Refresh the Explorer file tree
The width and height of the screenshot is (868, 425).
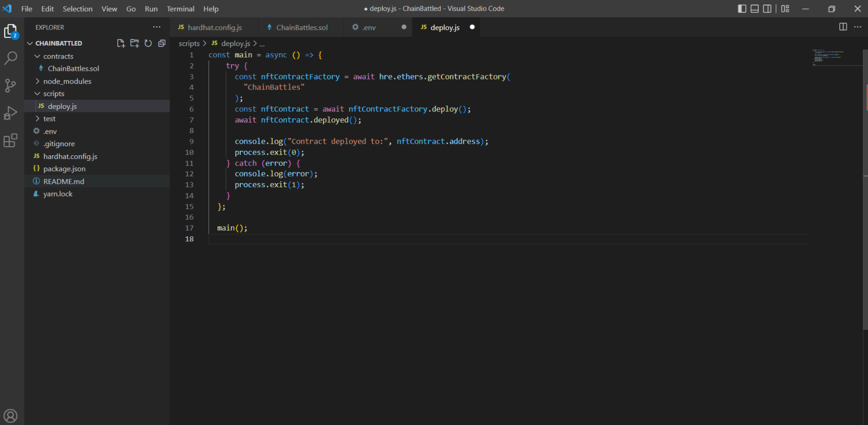[x=148, y=44]
